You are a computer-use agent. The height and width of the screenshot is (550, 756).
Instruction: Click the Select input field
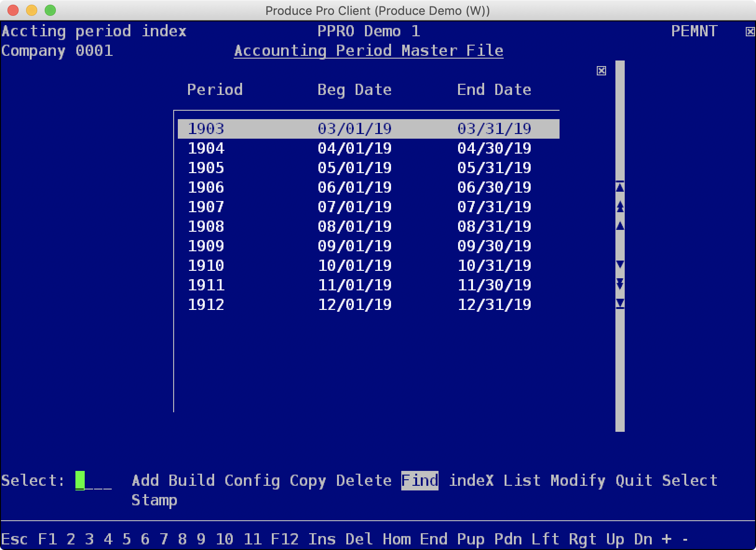(x=94, y=480)
